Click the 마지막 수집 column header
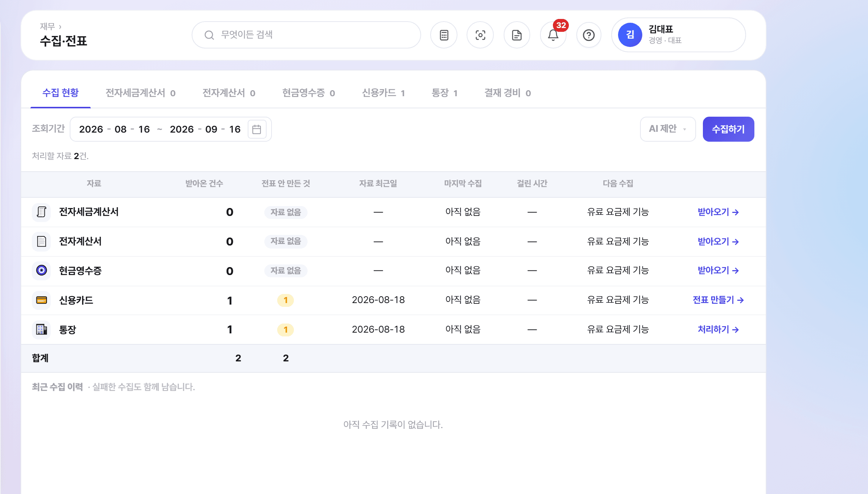 (x=463, y=184)
